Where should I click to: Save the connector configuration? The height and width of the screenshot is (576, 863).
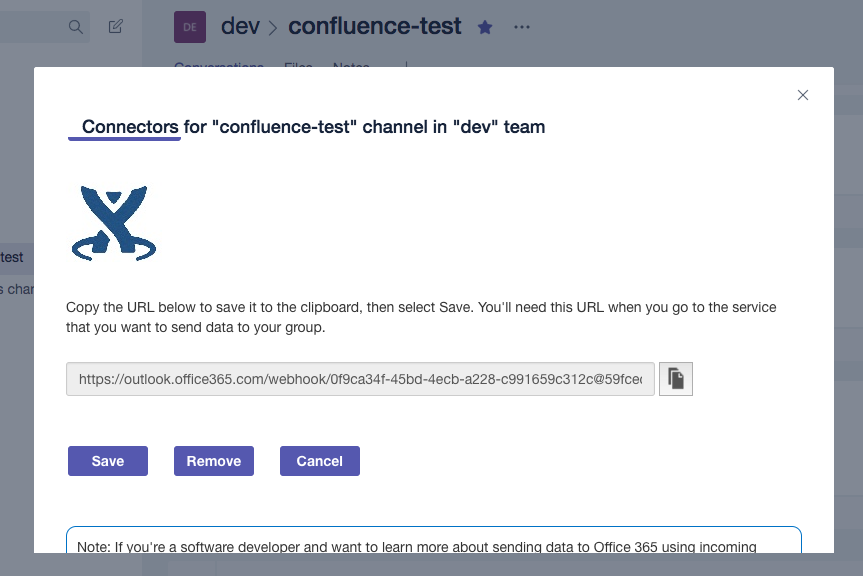[108, 461]
